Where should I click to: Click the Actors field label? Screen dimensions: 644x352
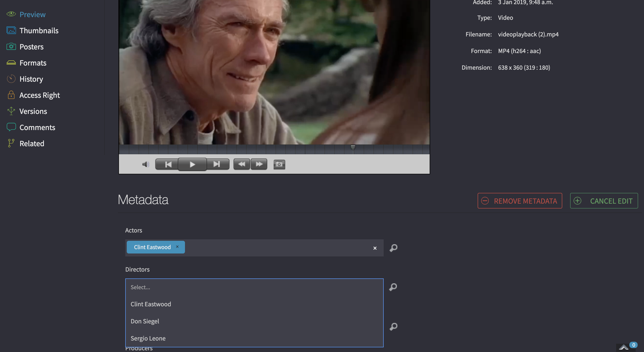134,230
